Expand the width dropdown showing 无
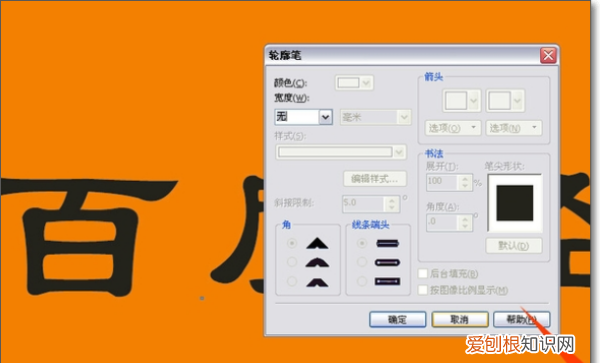The width and height of the screenshot is (600, 363). tap(326, 117)
